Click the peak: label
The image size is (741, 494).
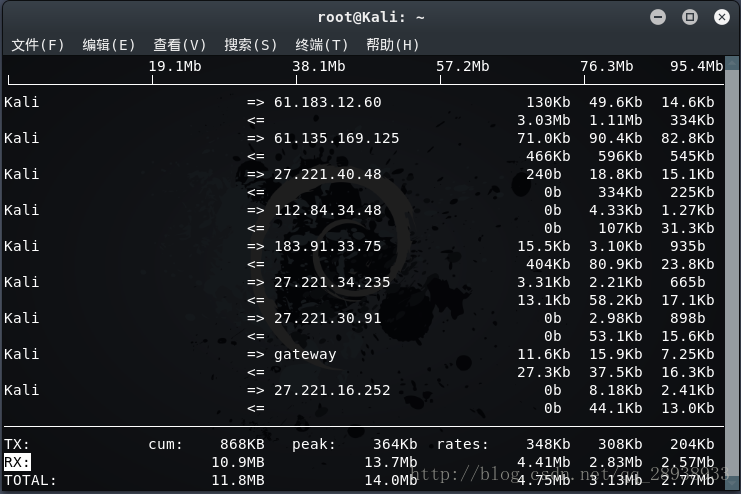point(314,444)
